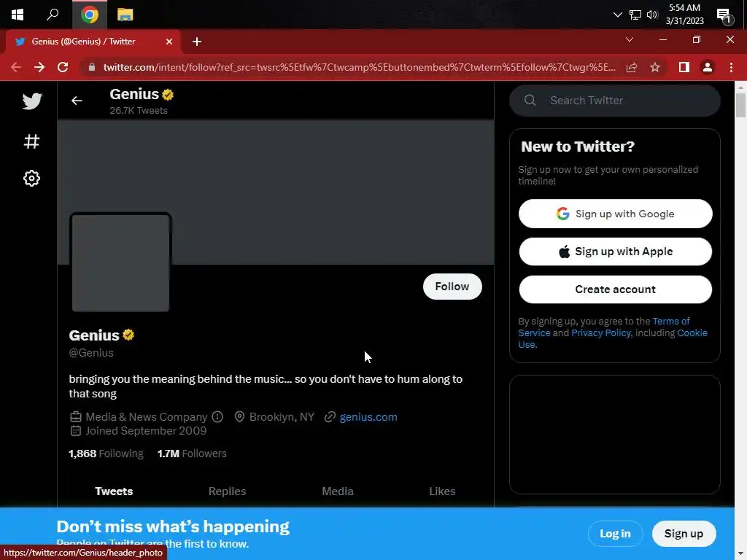
Task: Focus the Search Twitter input field
Action: 615,101
